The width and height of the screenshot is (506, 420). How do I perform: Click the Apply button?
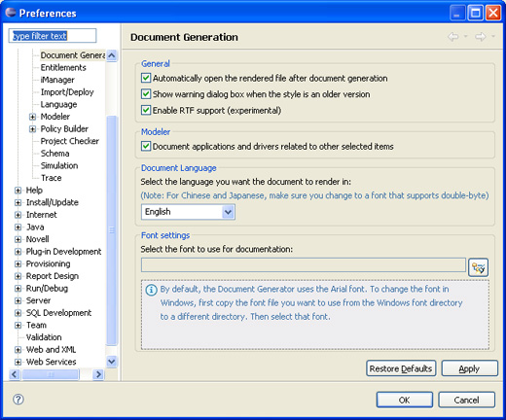tap(469, 368)
